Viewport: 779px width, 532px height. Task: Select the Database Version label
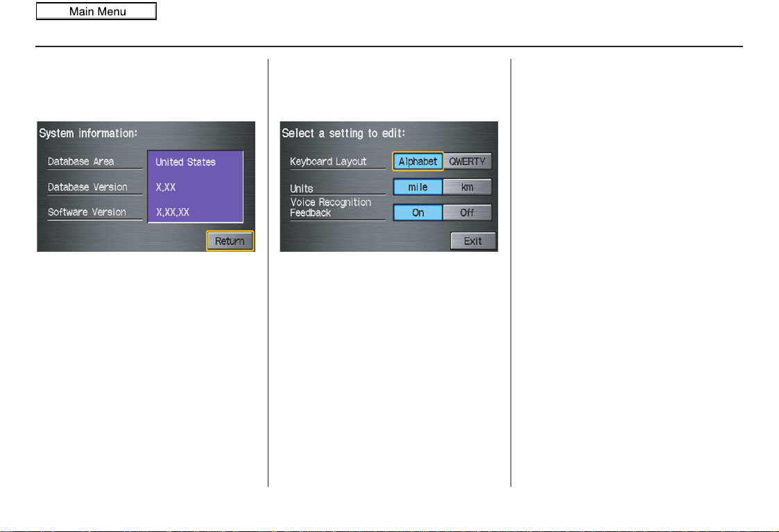[87, 187]
